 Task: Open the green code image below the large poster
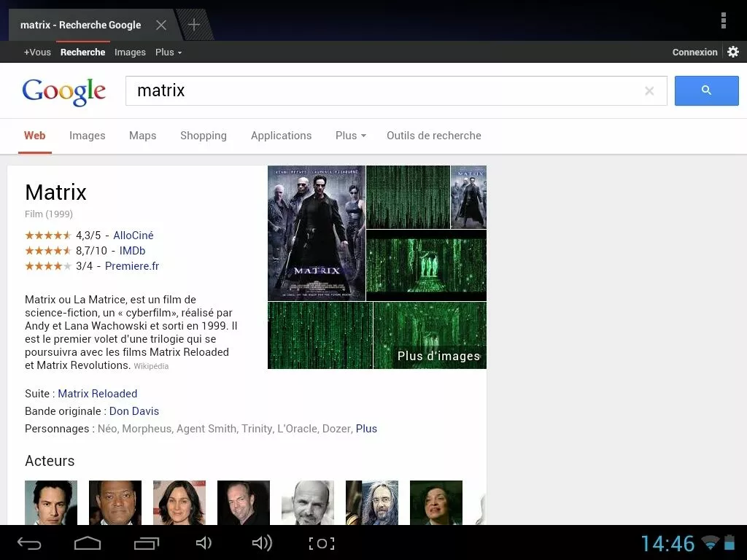pos(320,335)
